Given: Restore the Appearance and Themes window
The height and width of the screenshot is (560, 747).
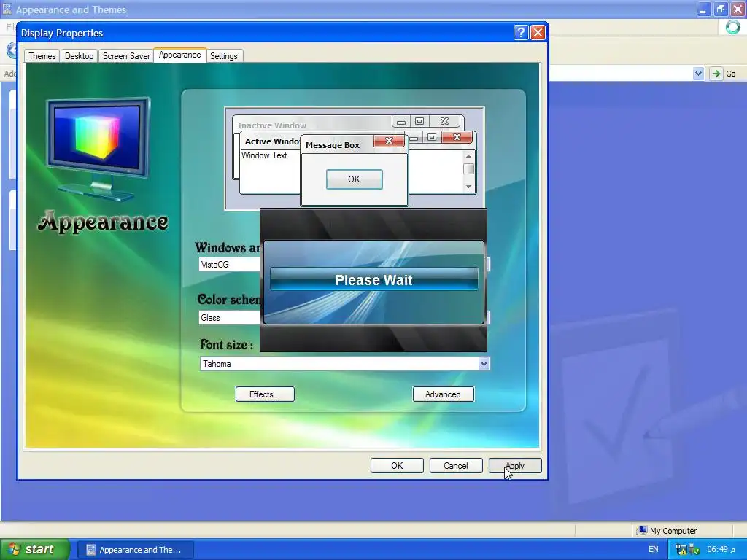Looking at the screenshot, I should coord(720,9).
